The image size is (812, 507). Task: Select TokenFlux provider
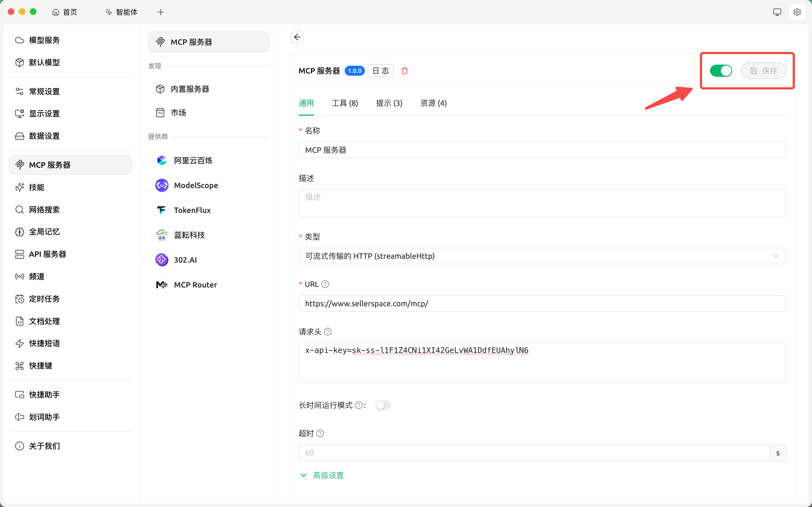[209, 210]
